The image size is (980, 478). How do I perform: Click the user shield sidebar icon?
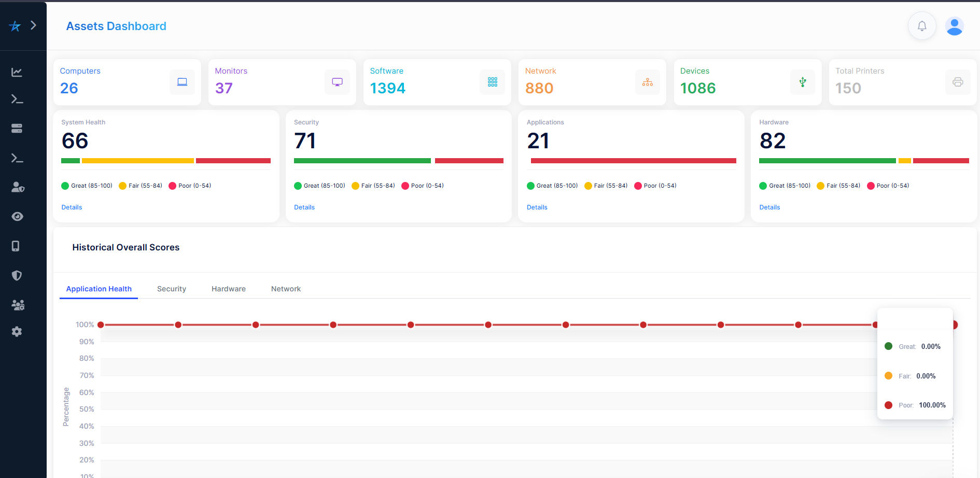click(x=18, y=187)
